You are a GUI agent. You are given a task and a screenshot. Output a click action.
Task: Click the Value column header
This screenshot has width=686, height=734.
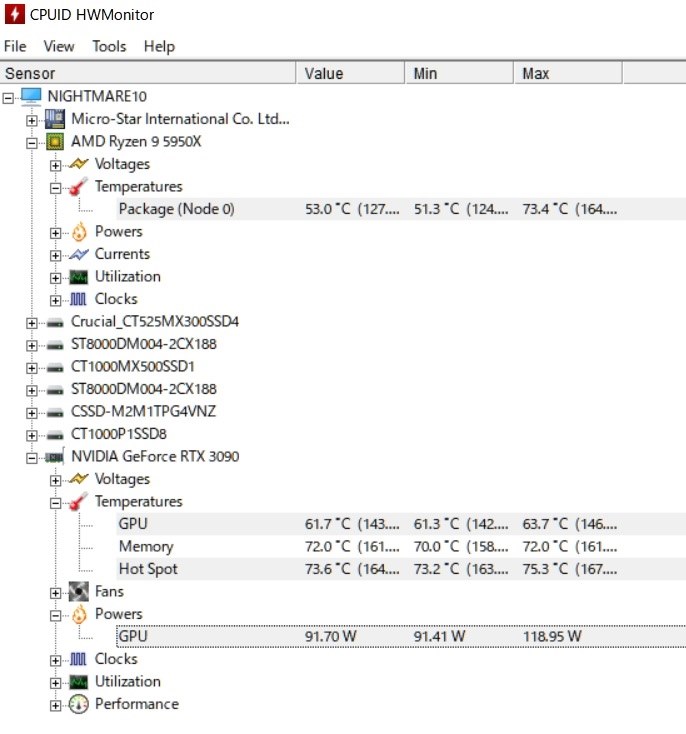coord(350,73)
